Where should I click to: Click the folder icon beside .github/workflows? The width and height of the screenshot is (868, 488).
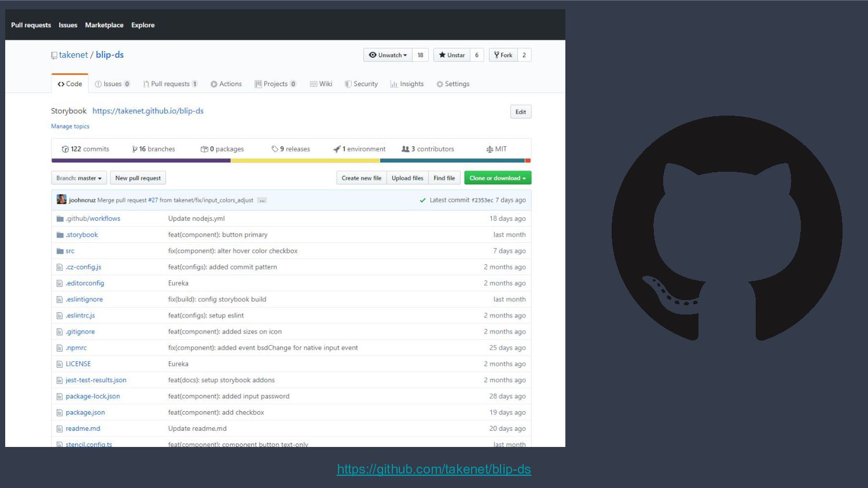coord(60,219)
